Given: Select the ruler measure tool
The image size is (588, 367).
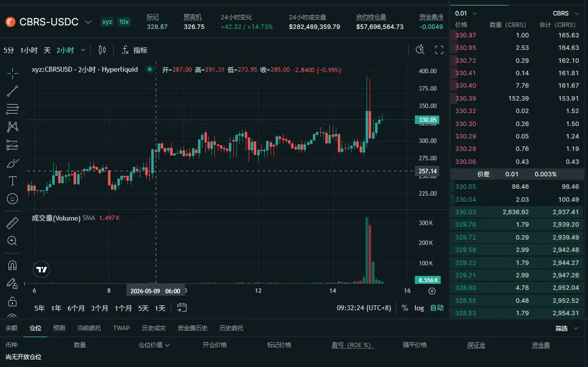Looking at the screenshot, I should point(12,223).
